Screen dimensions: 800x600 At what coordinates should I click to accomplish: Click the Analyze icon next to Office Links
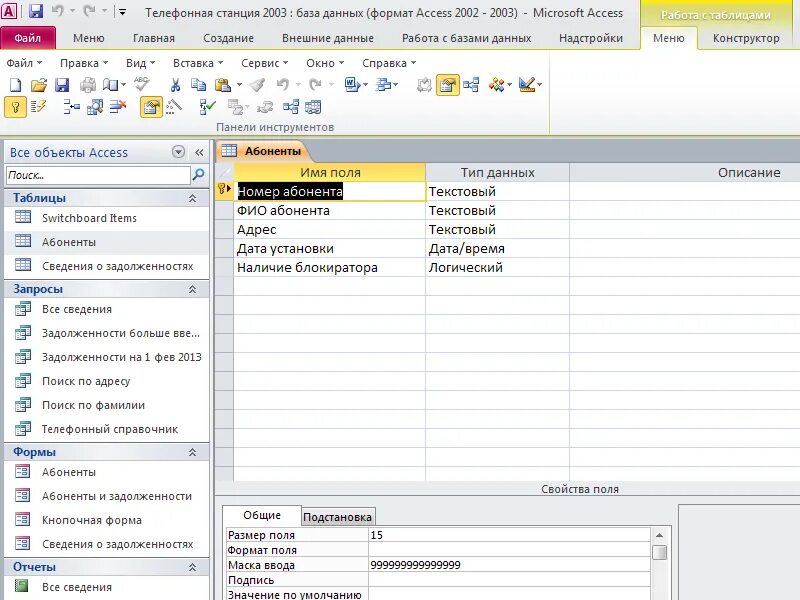383,85
